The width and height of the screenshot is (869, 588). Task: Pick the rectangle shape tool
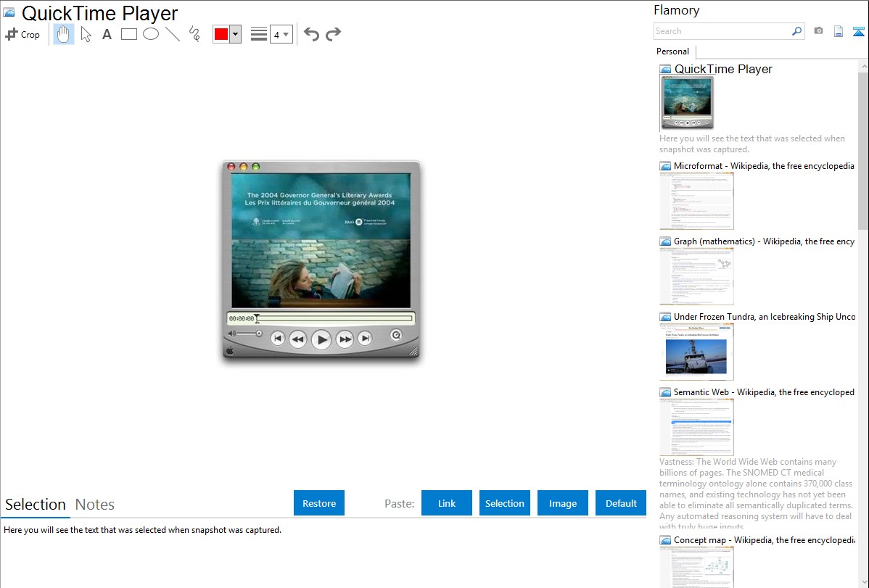click(129, 34)
